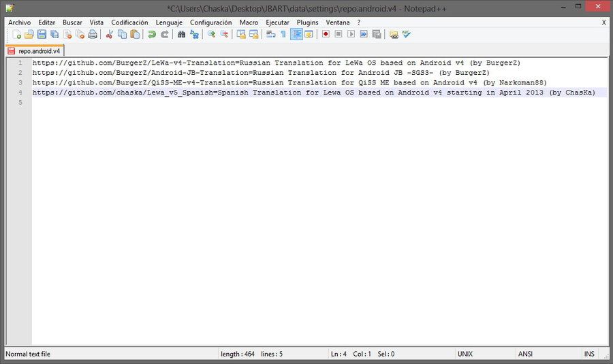613x364 pixels.
Task: Open the Macro menu
Action: click(x=249, y=22)
